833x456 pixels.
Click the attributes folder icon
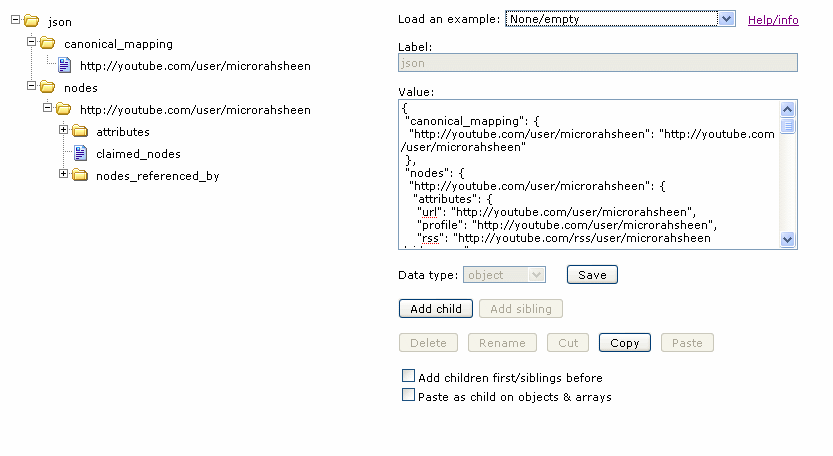pos(80,131)
